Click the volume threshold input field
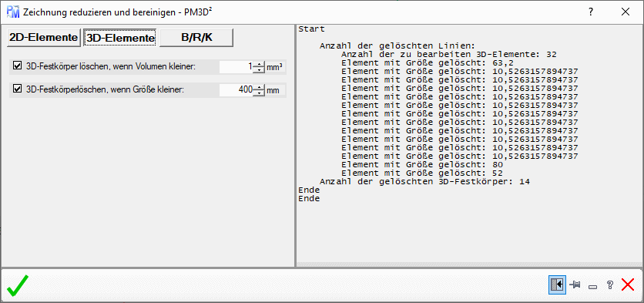This screenshot has width=644, height=303. coord(236,66)
